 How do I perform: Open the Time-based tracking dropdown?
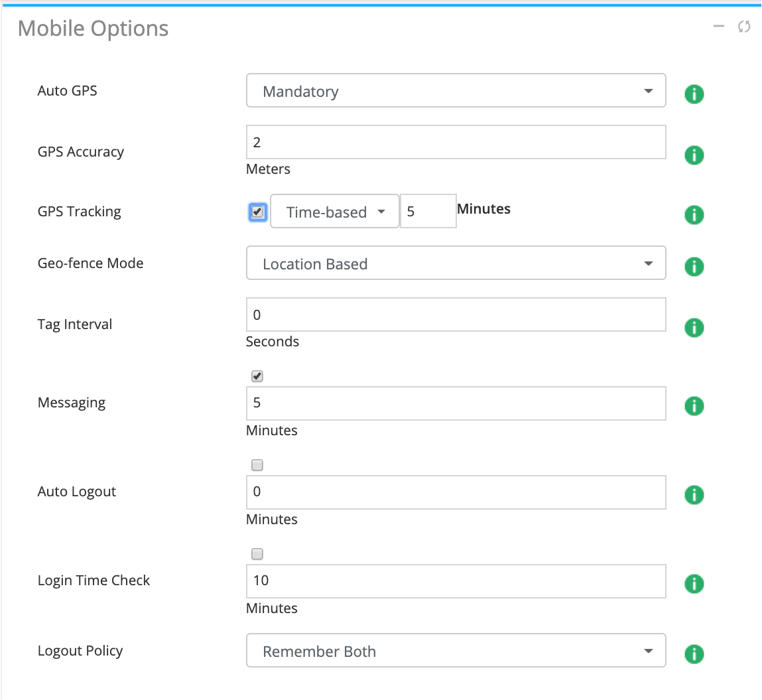(335, 212)
